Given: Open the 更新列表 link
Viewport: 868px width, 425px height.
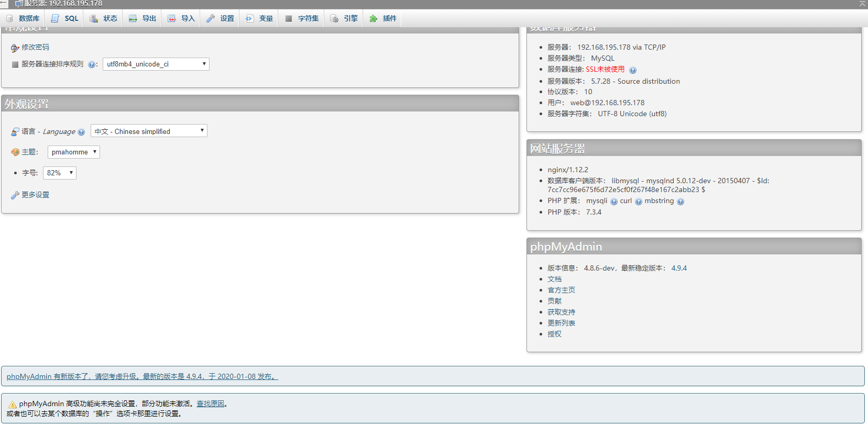Looking at the screenshot, I should [x=561, y=323].
